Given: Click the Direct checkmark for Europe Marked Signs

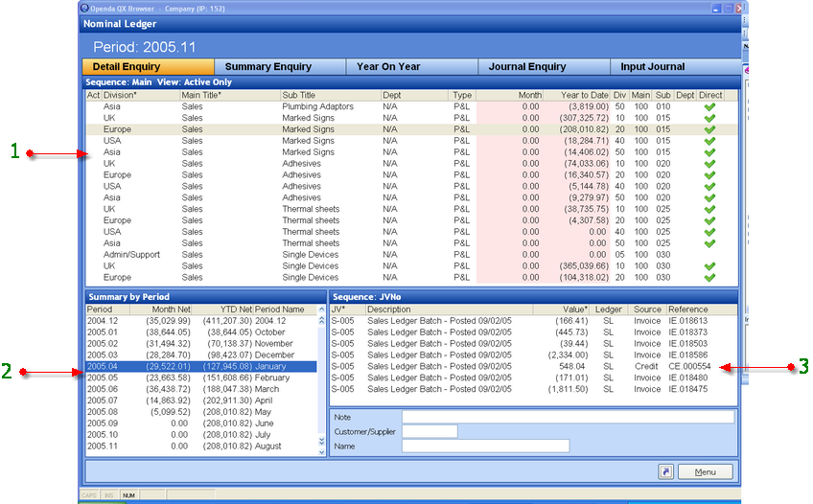Looking at the screenshot, I should tap(709, 129).
